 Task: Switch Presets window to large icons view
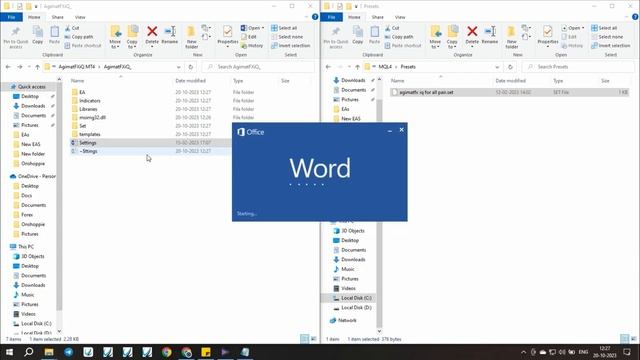(633, 339)
